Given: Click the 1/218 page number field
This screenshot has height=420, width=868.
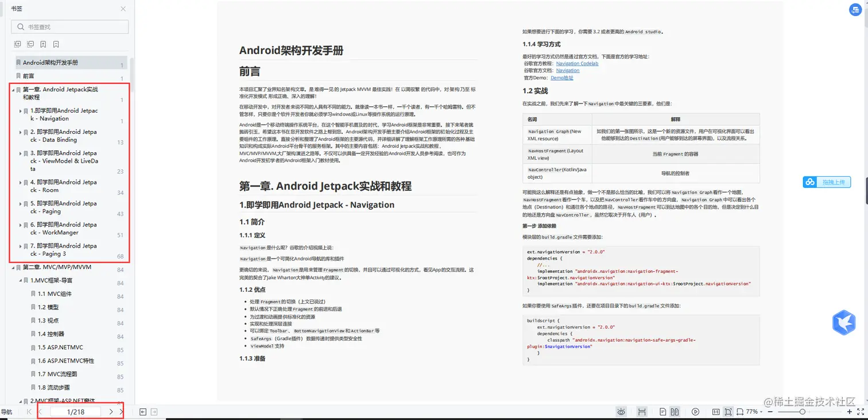Looking at the screenshot, I should point(76,412).
